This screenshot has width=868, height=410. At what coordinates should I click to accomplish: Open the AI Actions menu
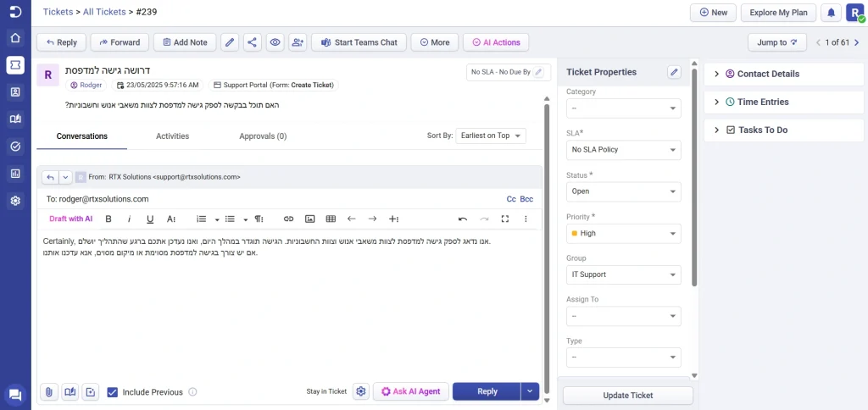tap(495, 42)
